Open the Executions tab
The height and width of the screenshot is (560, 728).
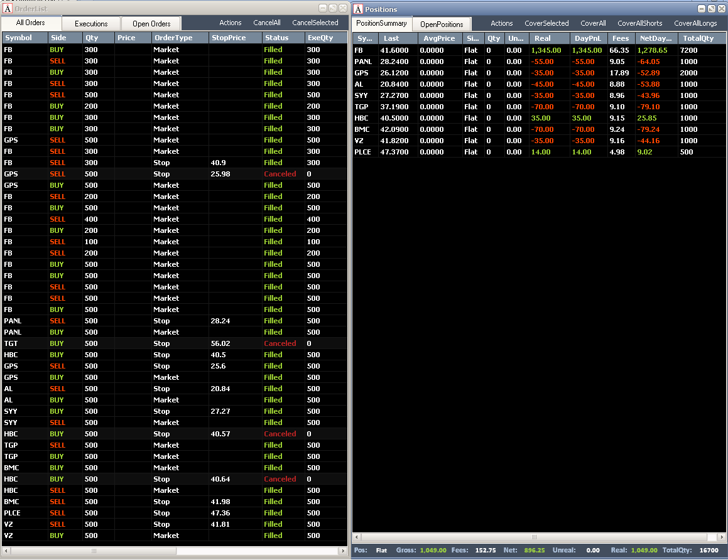(91, 24)
